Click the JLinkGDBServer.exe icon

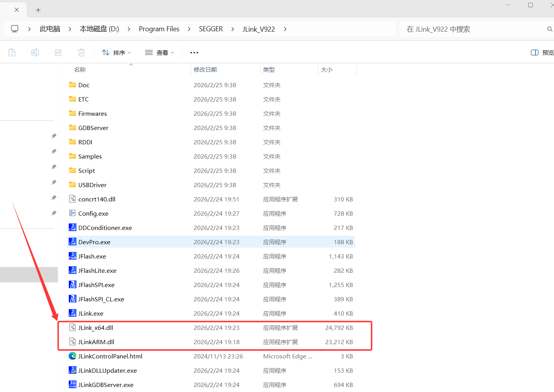pos(73,385)
